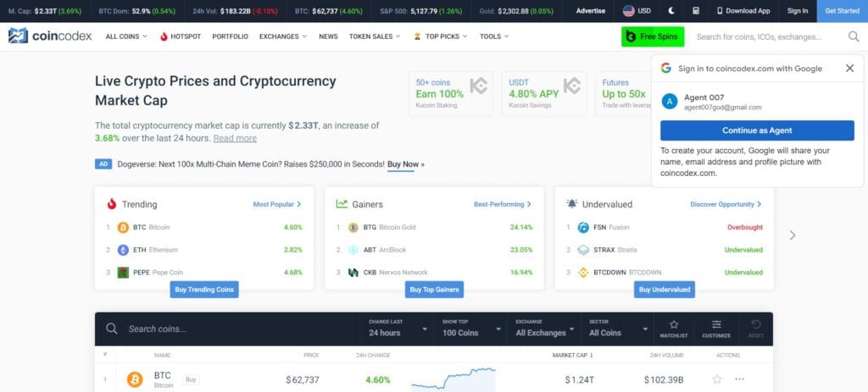Click the Undervalued bell icon
This screenshot has width=868, height=392.
pyautogui.click(x=572, y=203)
